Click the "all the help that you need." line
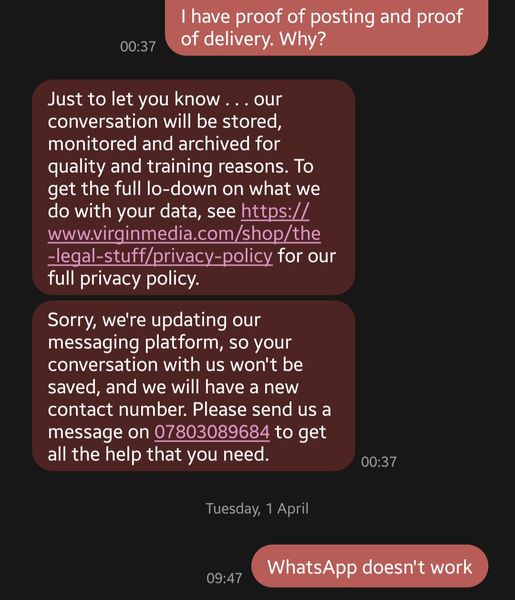This screenshot has width=515, height=600. (x=158, y=454)
